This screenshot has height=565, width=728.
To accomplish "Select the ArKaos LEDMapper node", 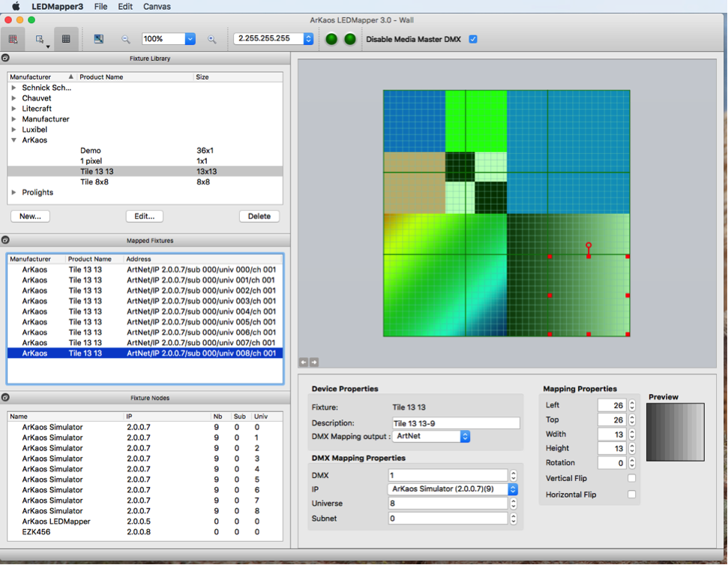I will click(145, 521).
